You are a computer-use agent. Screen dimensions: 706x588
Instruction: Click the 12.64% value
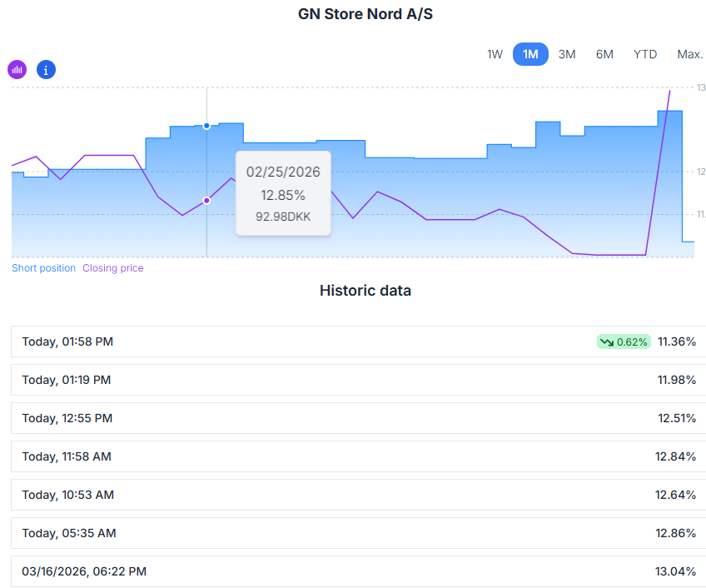coord(675,495)
